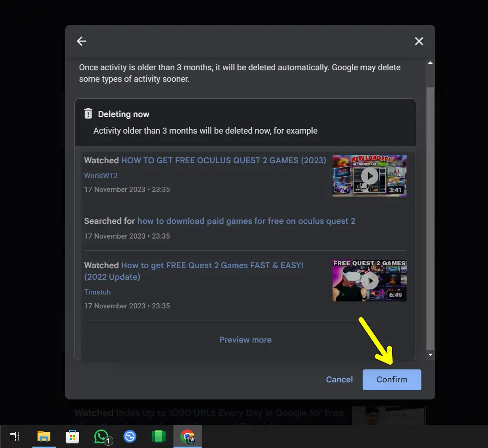Click the scrollbar down arrow
Image resolution: width=488 pixels, height=448 pixels.
(x=430, y=355)
